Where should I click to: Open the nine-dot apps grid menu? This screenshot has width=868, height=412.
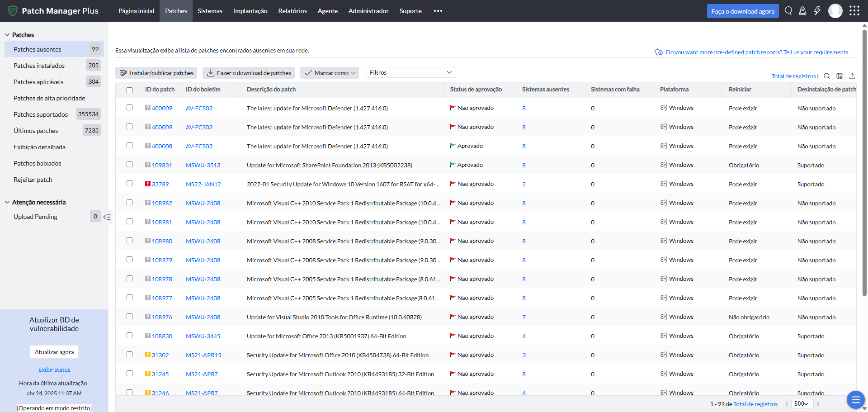click(854, 11)
